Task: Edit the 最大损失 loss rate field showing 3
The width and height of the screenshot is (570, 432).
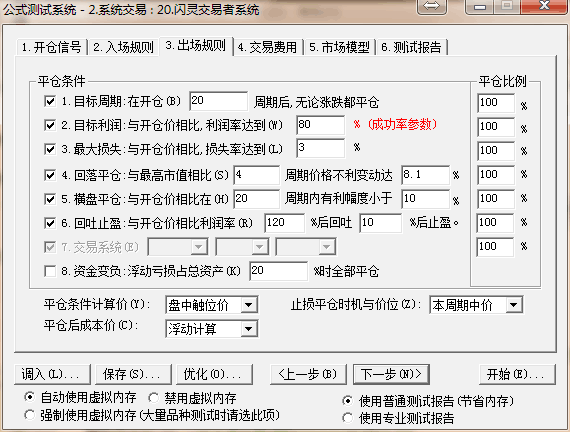Action: 321,148
